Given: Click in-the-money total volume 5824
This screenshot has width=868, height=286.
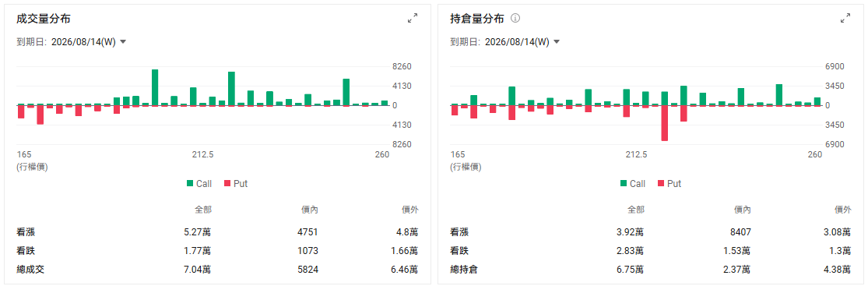Looking at the screenshot, I should pyautogui.click(x=307, y=270).
